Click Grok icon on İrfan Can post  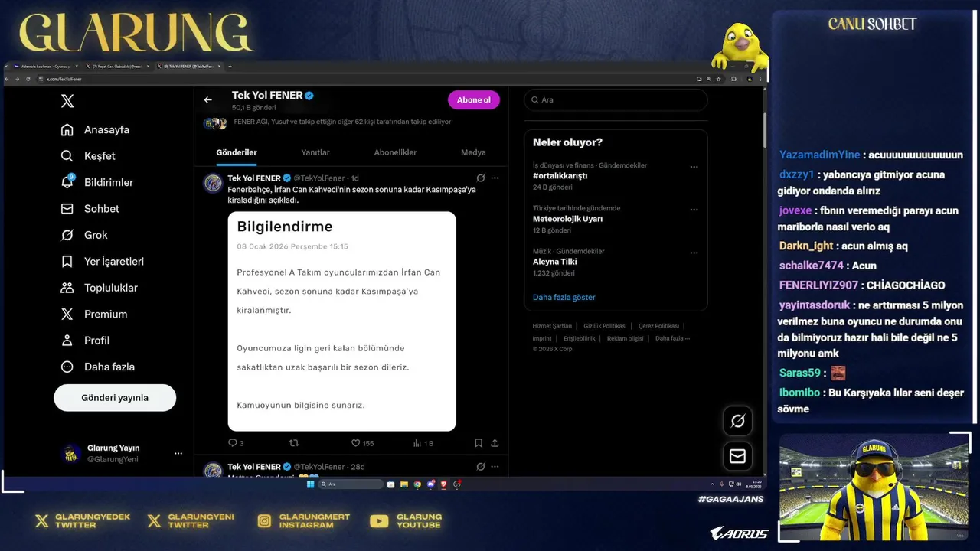tap(481, 178)
